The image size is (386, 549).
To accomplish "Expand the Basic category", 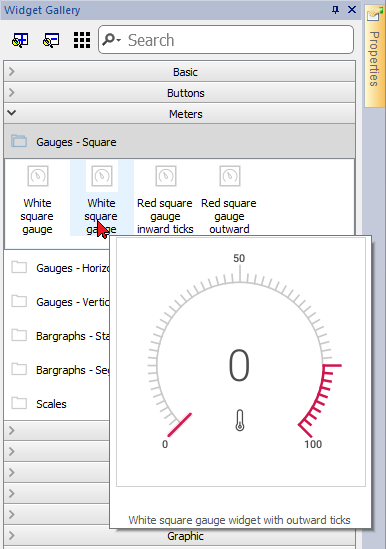I will click(x=180, y=72).
